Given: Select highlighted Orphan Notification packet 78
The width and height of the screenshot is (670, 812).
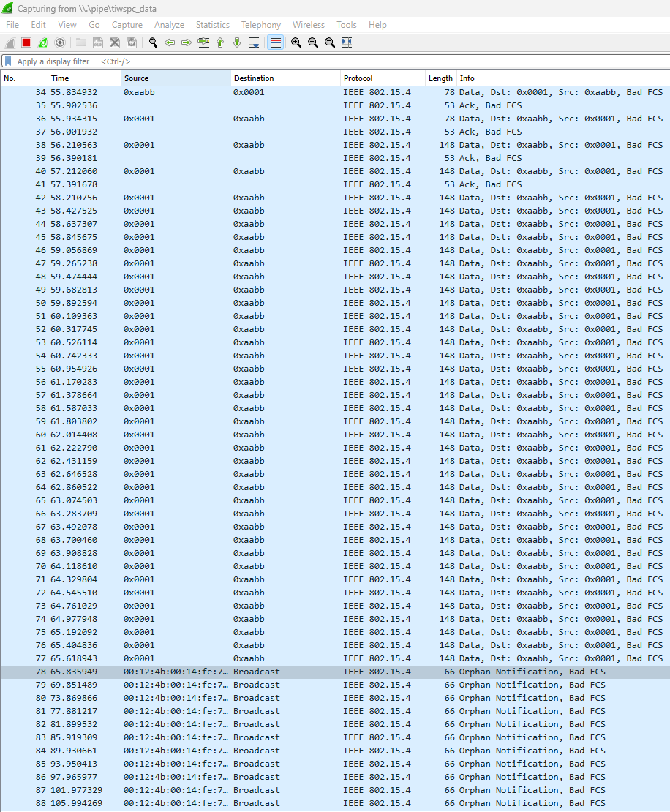Looking at the screenshot, I should tap(335, 672).
